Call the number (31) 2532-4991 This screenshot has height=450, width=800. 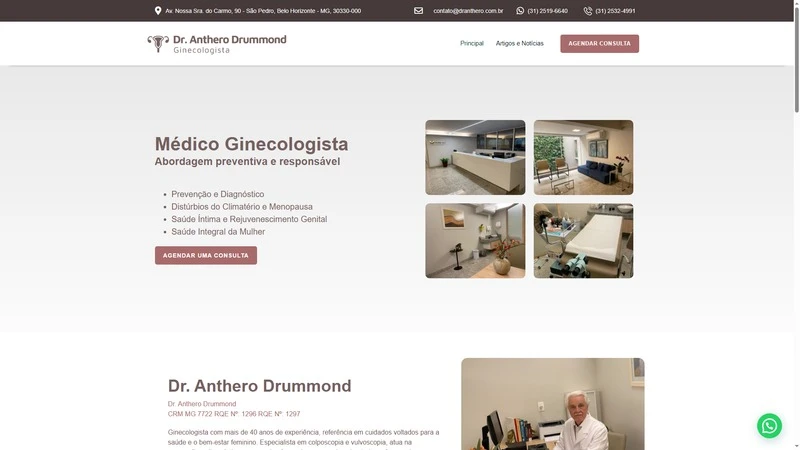[615, 11]
